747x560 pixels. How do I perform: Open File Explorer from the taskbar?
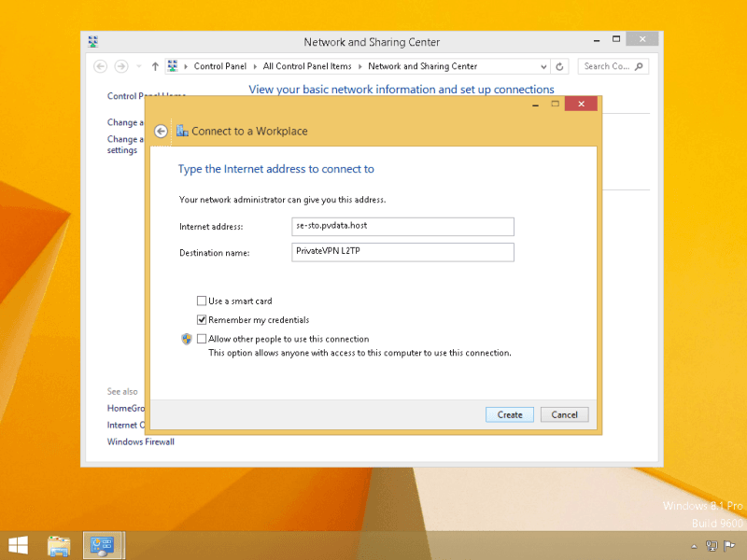(59, 545)
